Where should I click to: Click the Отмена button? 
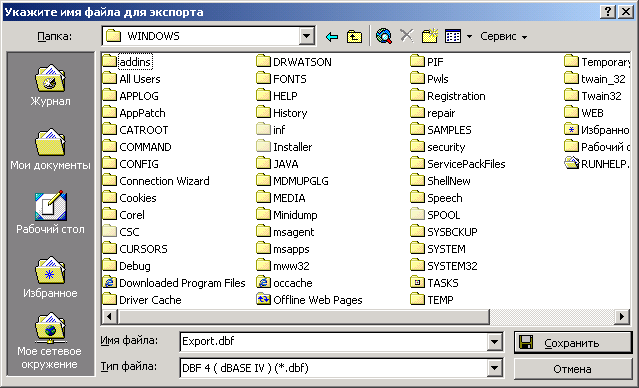[x=573, y=369]
